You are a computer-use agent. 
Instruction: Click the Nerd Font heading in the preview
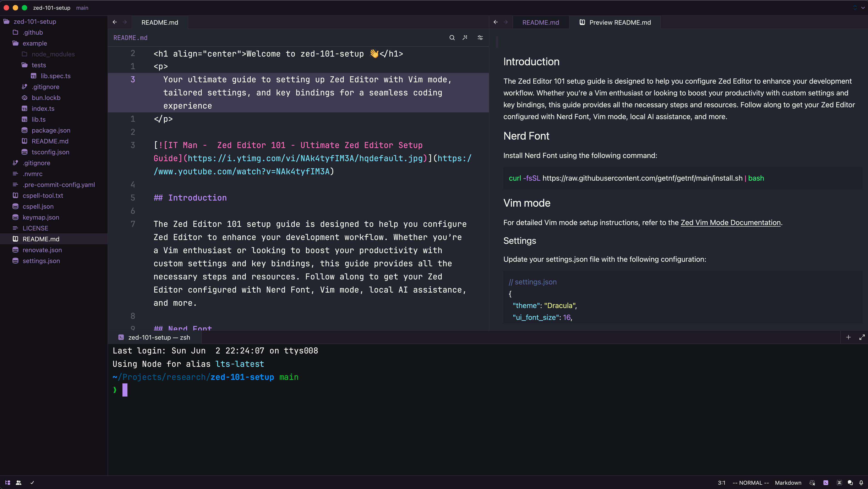click(x=526, y=136)
